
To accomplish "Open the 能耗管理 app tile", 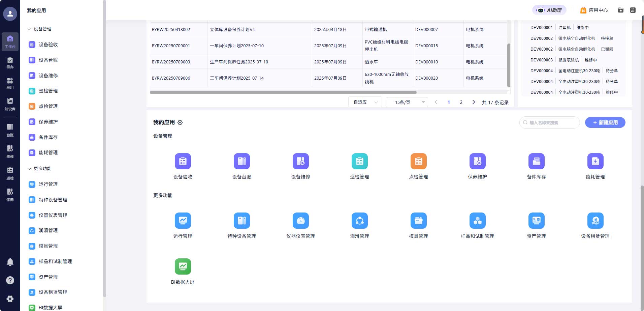I will pos(595,162).
